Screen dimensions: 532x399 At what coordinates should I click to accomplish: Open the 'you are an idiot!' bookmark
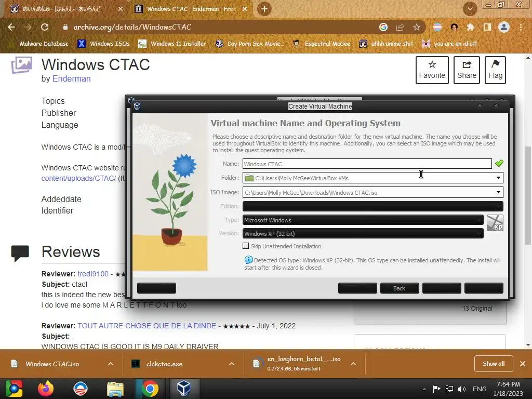coord(449,44)
